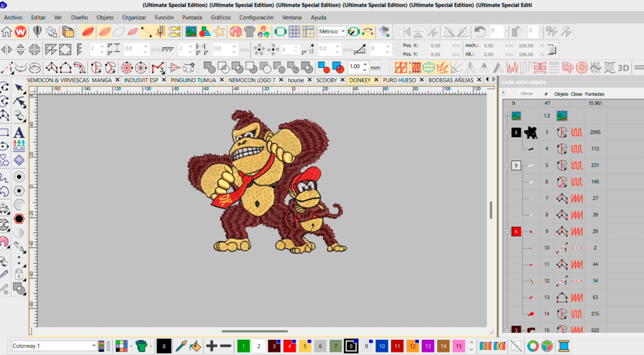Click the Ubicar button in object list
Screen dimensions: 644x355
[x=526, y=94]
